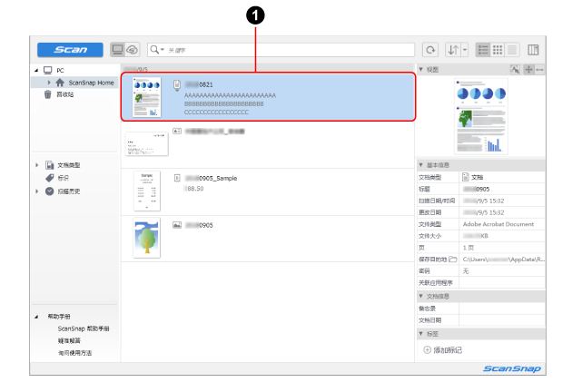Image resolution: width=572 pixels, height=392 pixels.
Task: Click the 标识 tag icon in sidebar
Action: click(49, 178)
